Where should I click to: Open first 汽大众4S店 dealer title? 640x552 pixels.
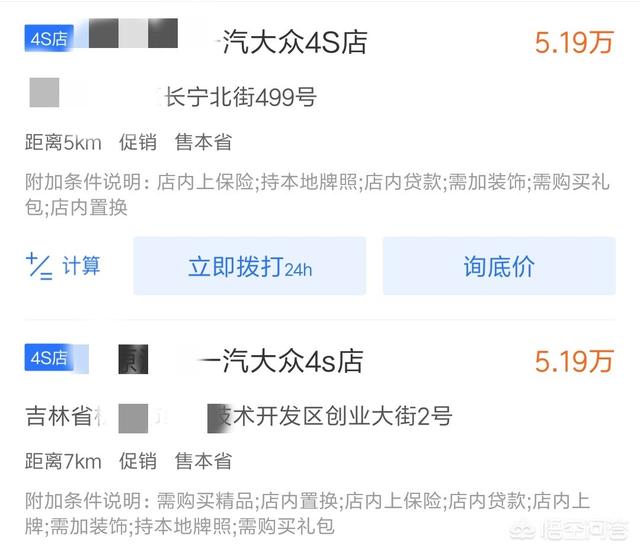(x=295, y=42)
